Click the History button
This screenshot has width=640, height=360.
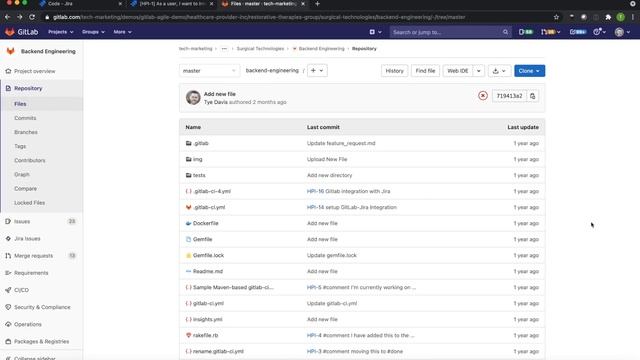[x=394, y=71]
